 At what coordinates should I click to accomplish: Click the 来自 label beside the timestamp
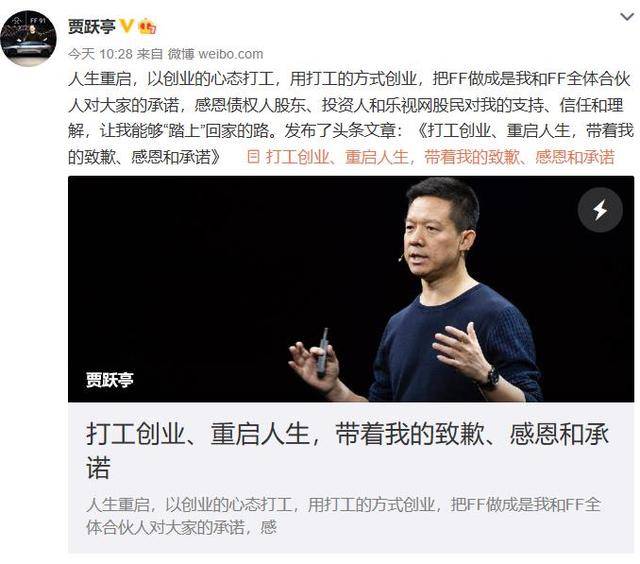click(x=149, y=53)
